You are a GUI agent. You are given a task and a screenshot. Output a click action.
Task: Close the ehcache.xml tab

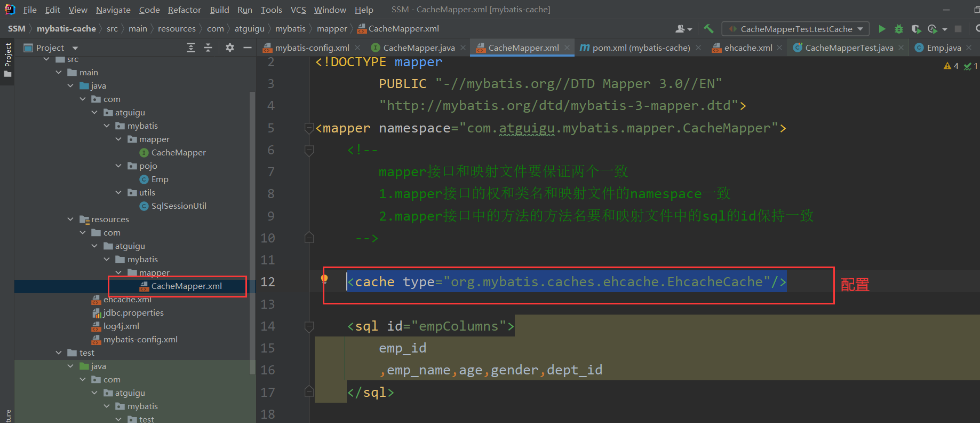pyautogui.click(x=779, y=48)
